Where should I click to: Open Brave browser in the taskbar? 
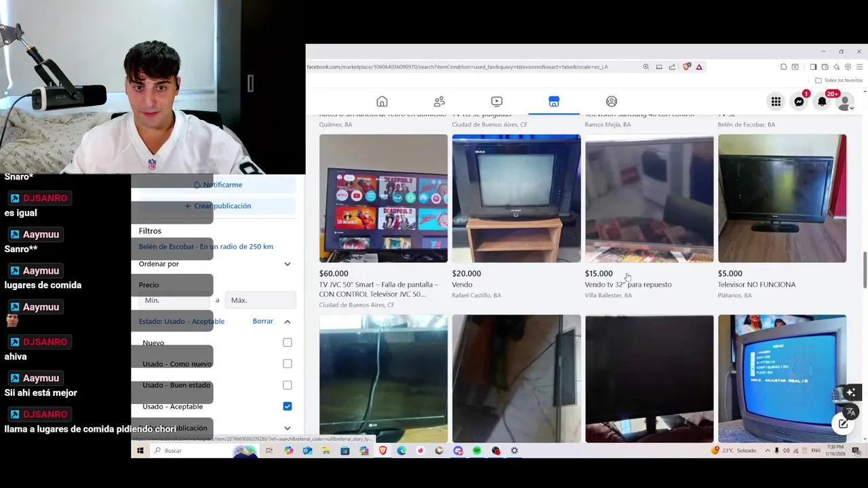[x=382, y=451]
